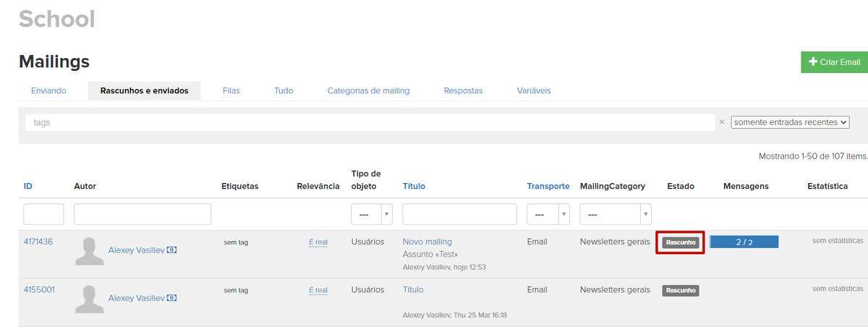Click the Criar Email button
The height and width of the screenshot is (327, 868).
click(834, 62)
